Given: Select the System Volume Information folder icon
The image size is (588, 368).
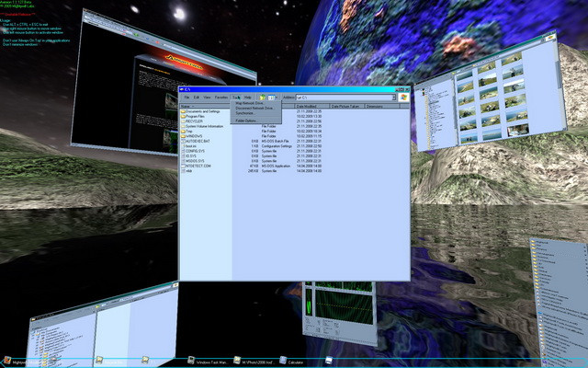Looking at the screenshot, I should click(184, 126).
